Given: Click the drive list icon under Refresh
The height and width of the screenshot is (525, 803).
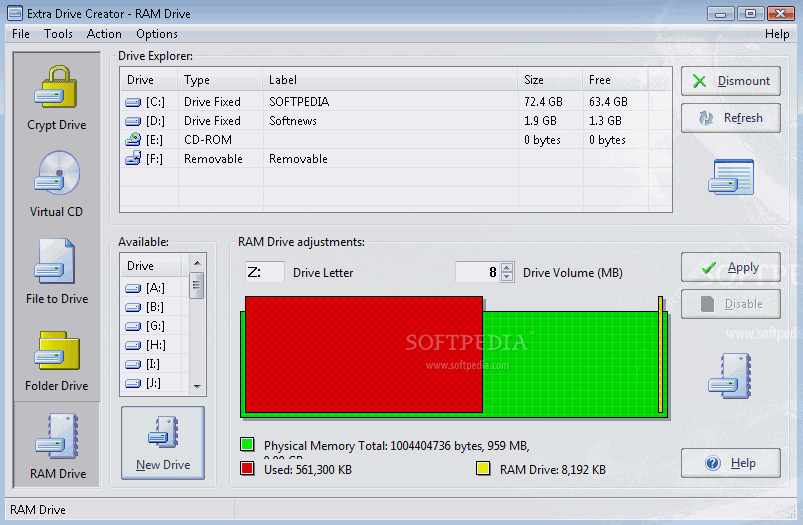Looking at the screenshot, I should pyautogui.click(x=731, y=177).
